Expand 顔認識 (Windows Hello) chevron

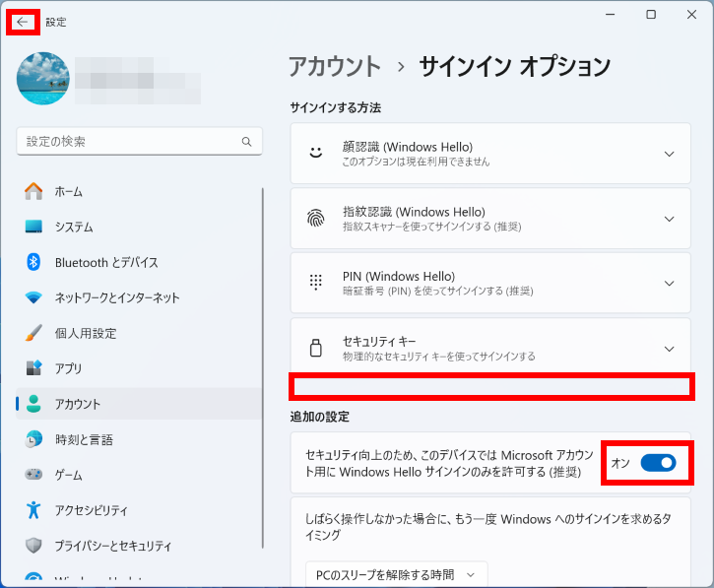669,154
